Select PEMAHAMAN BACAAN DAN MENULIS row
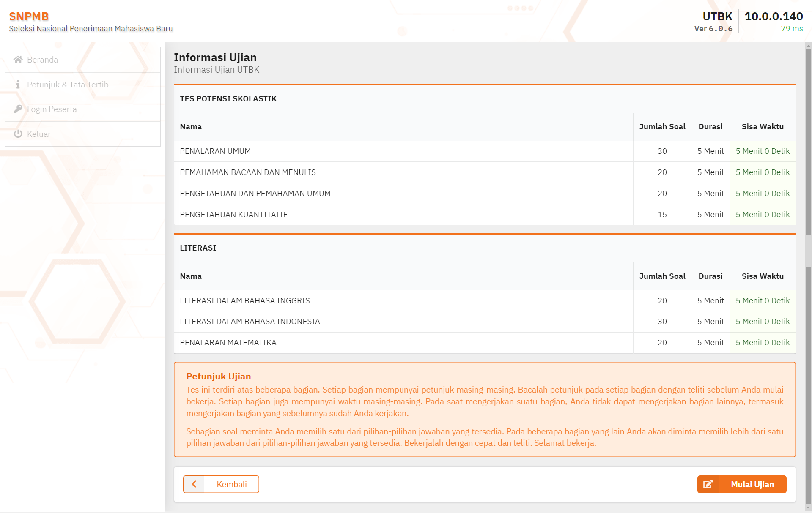The height and width of the screenshot is (513, 812). (x=485, y=172)
